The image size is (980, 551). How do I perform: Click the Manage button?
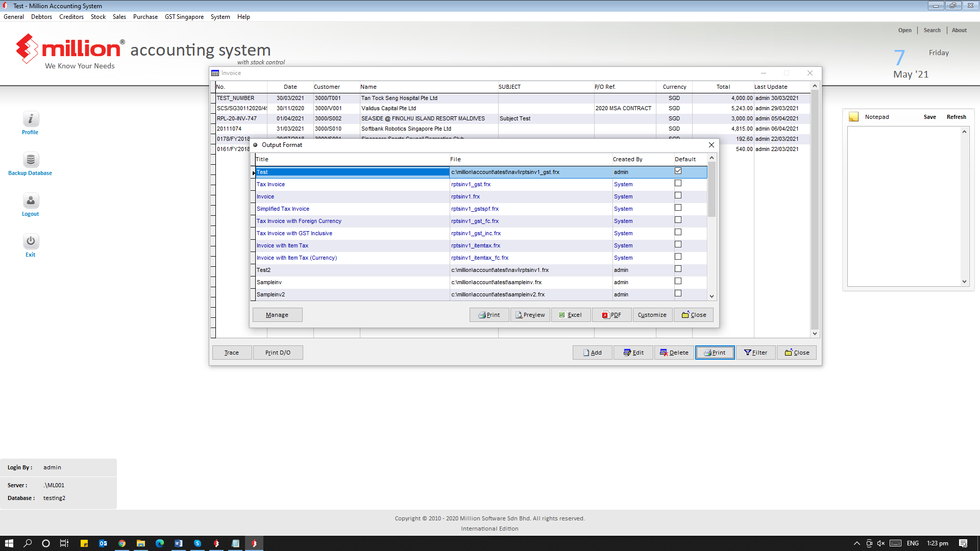pos(277,315)
